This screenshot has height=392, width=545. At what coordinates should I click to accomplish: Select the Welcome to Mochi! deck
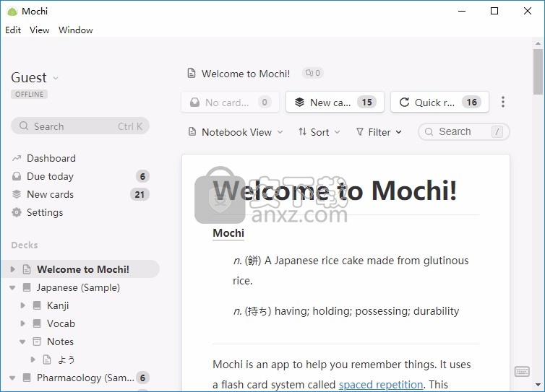(82, 269)
